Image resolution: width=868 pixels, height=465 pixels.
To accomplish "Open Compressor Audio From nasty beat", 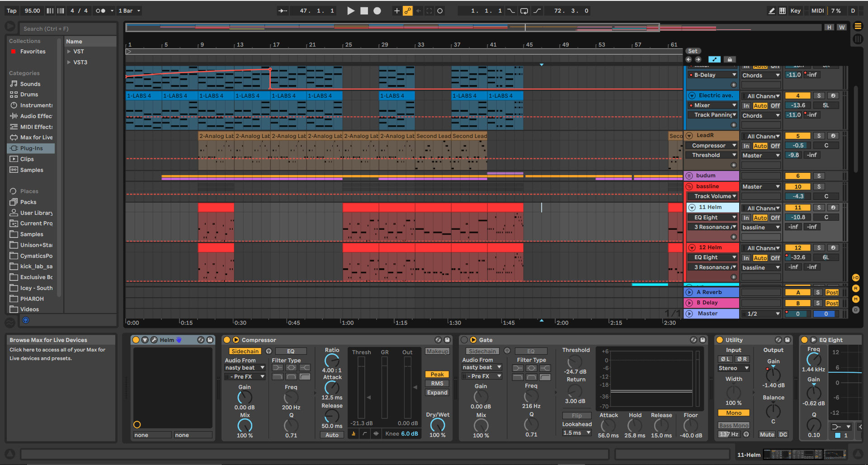I will tap(245, 368).
